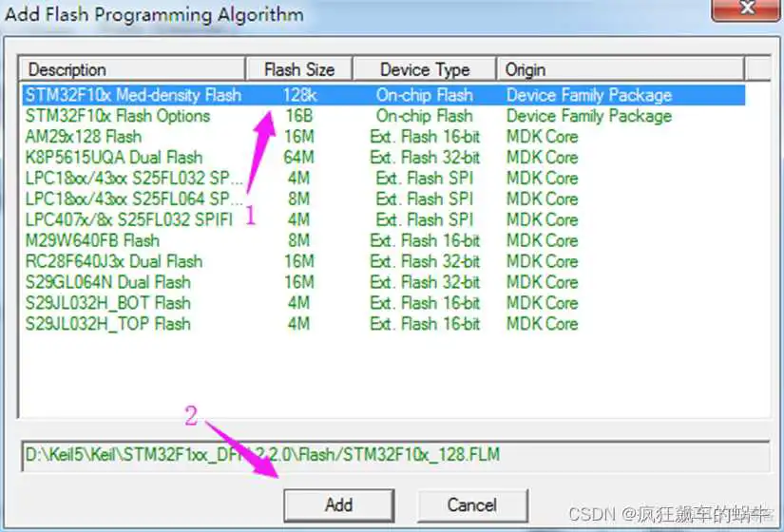Choose S29JL032H_BOT Flash algorithm
This screenshot has width=784, height=532.
click(x=108, y=303)
